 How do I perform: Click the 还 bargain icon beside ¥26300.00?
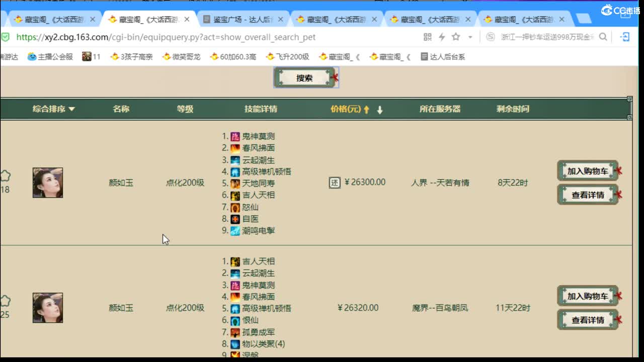(x=335, y=183)
